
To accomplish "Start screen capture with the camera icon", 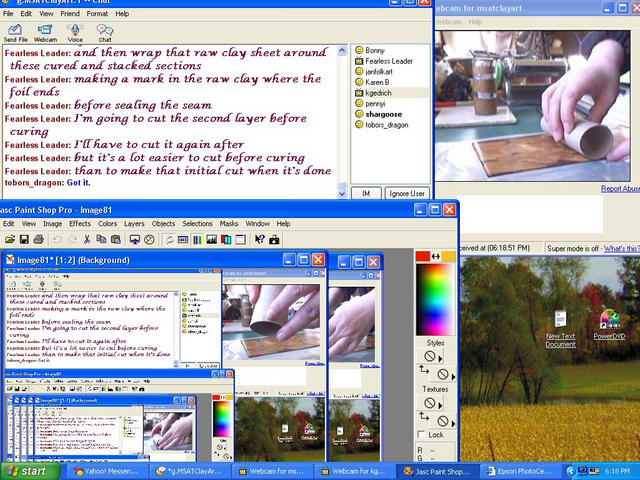I will tap(274, 240).
